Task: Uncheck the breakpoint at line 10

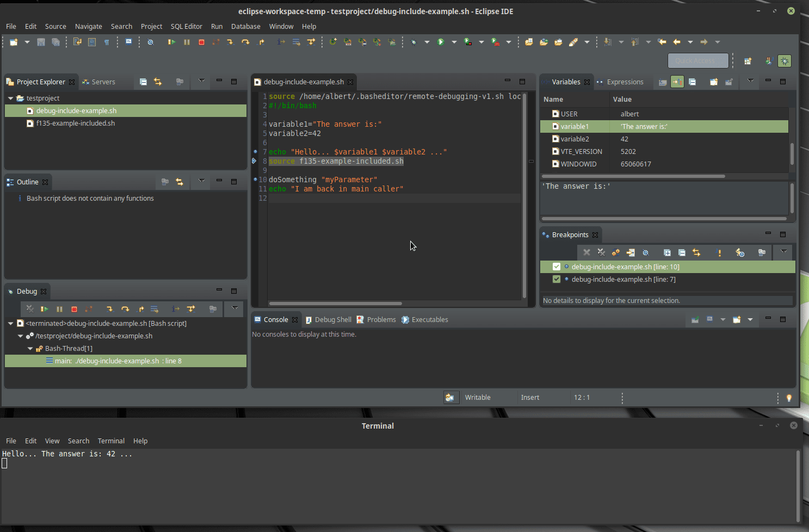Action: point(556,267)
